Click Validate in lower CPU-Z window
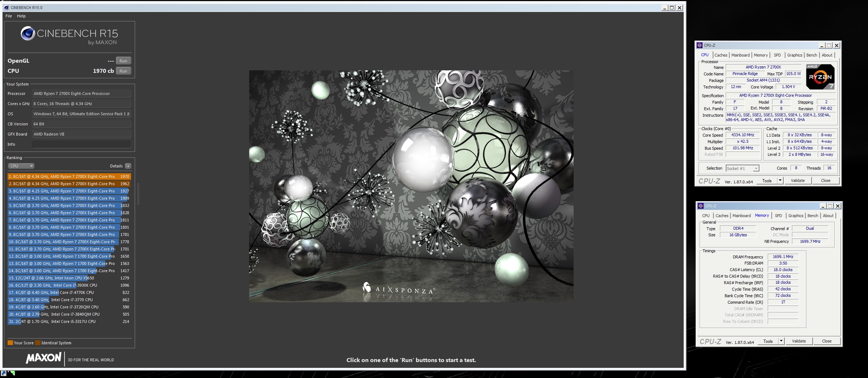The height and width of the screenshot is (378, 868). pyautogui.click(x=799, y=341)
